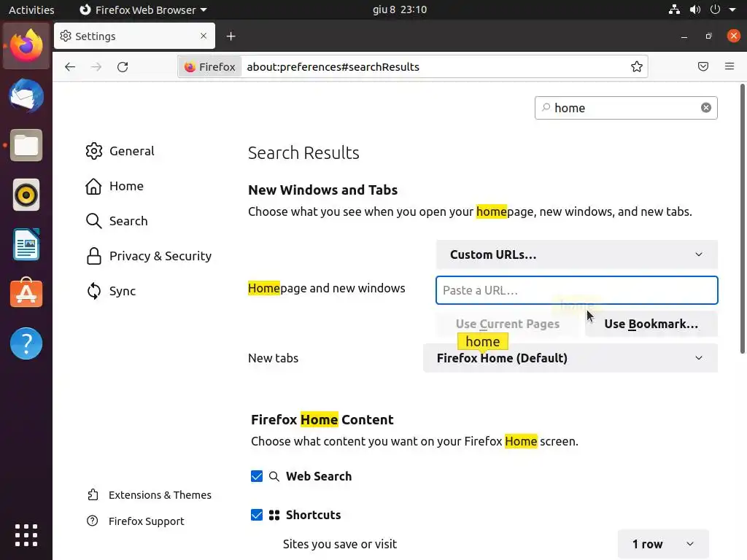The width and height of the screenshot is (747, 560).
Task: Open Ubuntu Software from the dock
Action: 26,293
